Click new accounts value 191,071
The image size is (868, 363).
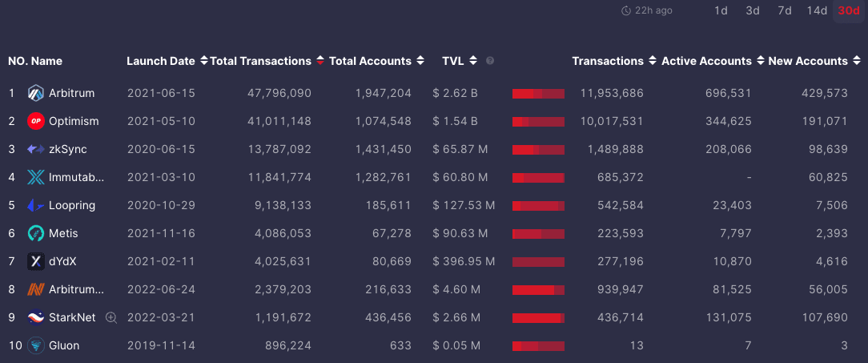click(x=825, y=121)
